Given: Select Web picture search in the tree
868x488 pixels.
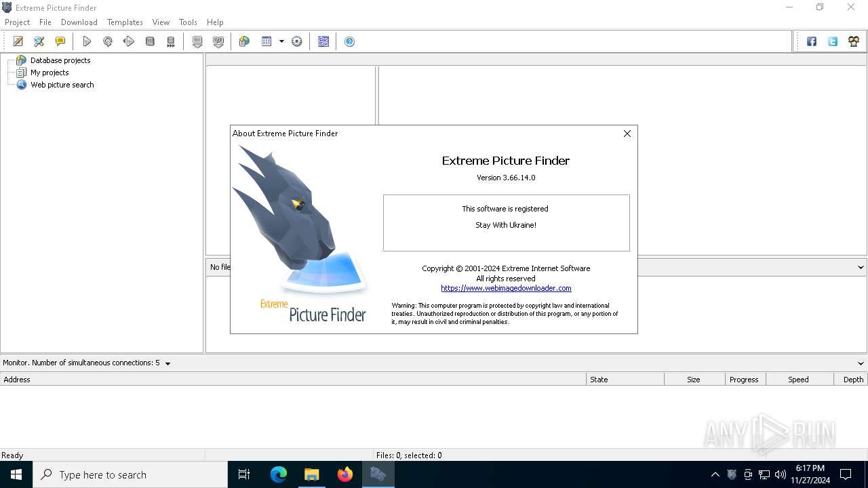Looking at the screenshot, I should pyautogui.click(x=62, y=85).
